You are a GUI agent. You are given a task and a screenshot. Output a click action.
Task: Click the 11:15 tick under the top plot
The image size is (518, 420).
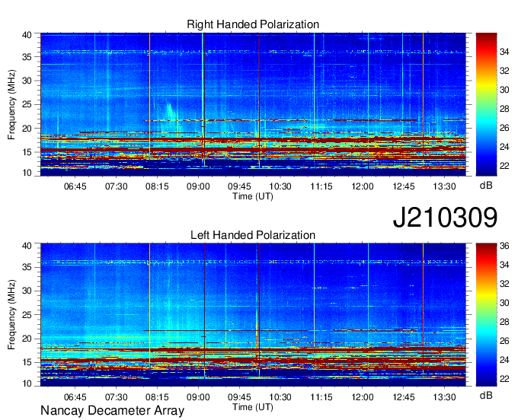(321, 186)
